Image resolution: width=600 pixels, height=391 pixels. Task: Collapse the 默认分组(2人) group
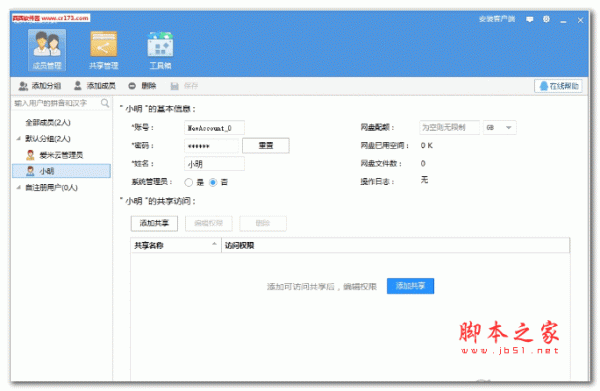[x=18, y=138]
